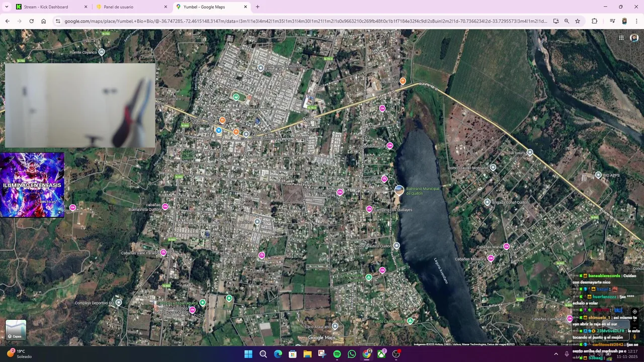The image size is (644, 362).
Task: Click the Plaza de Quillón label
Action: (x=187, y=155)
